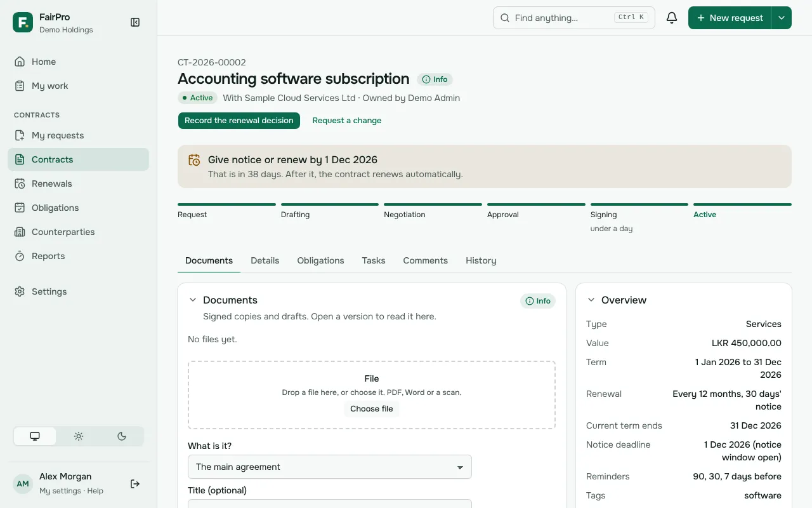812x508 pixels.
Task: Switch to dark theme mode
Action: 122,436
